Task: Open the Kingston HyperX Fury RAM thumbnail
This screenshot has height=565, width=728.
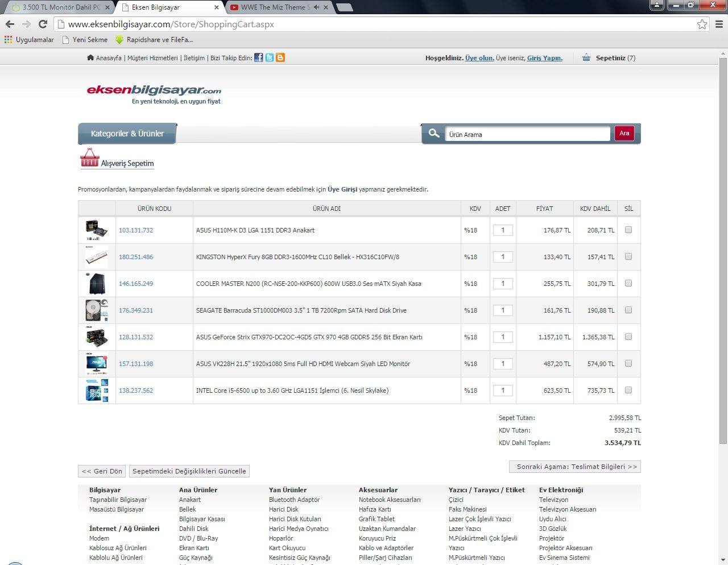Action: point(97,257)
